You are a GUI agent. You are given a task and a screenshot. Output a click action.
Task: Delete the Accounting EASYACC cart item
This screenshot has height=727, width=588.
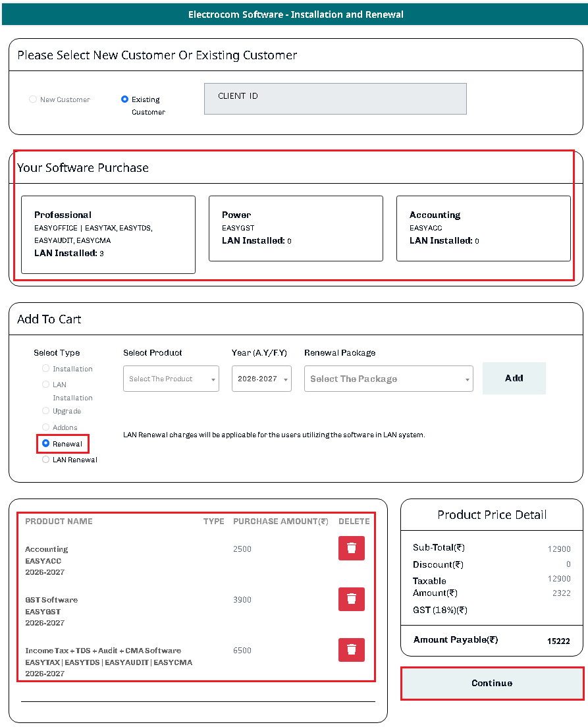351,549
